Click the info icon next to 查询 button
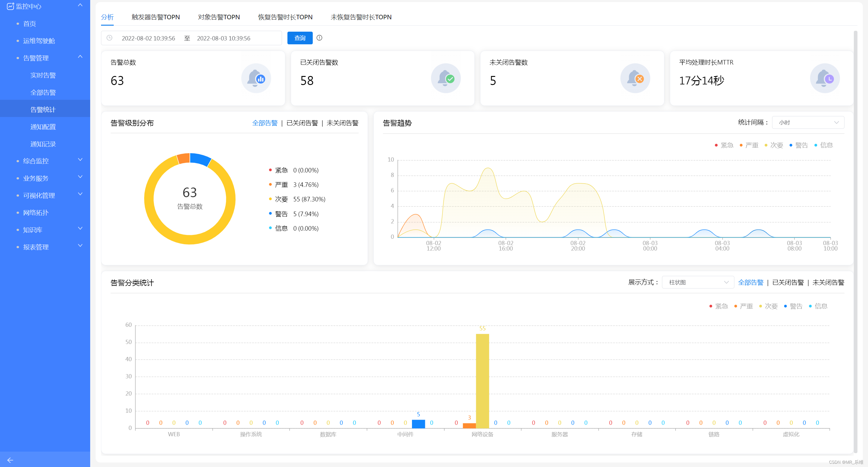The image size is (868, 467). coord(319,38)
